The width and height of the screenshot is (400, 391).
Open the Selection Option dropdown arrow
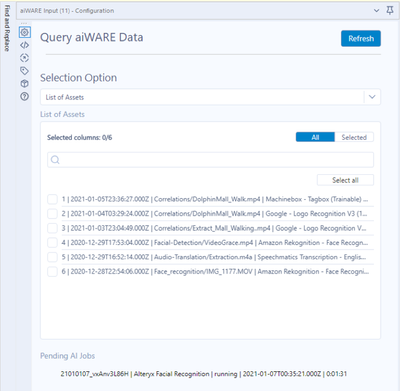point(372,97)
